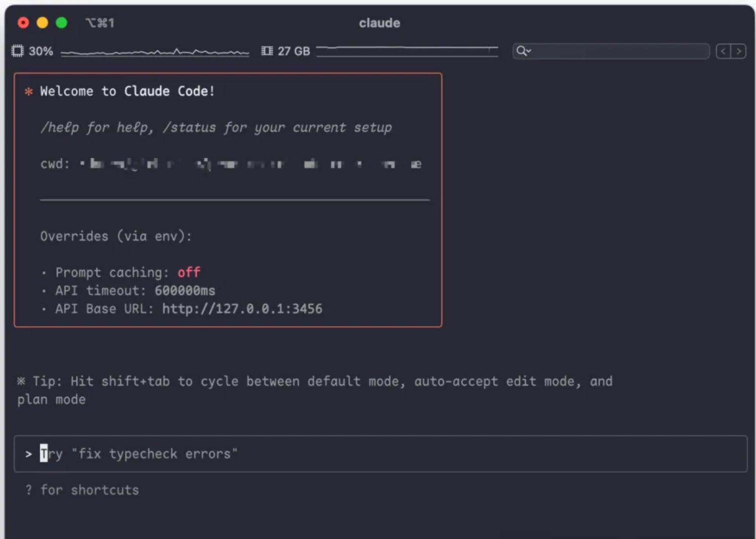The image size is (756, 539).
Task: Click the 27 GB memory usage graph
Action: 407,51
